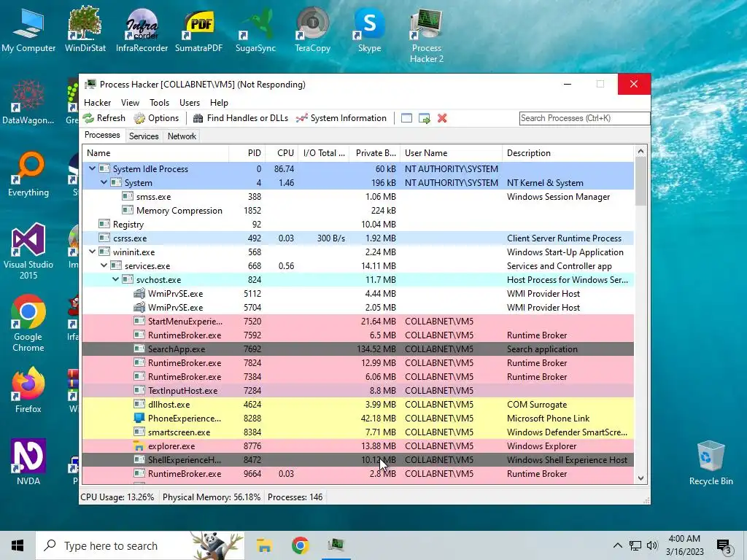747x560 pixels.
Task: Open the Help menu
Action: point(219,103)
